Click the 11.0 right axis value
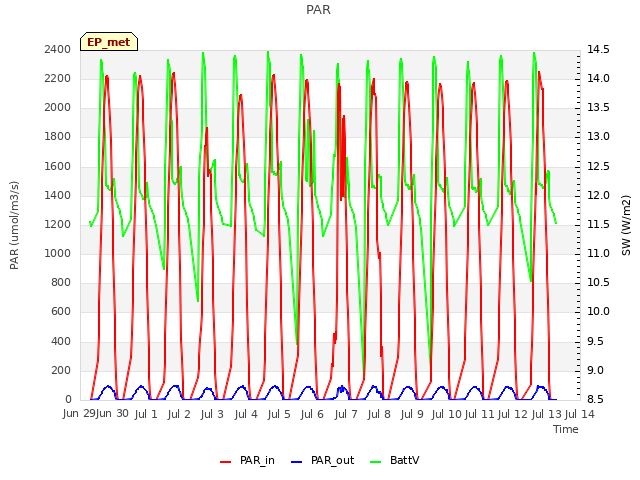640x480 pixels. point(598,254)
